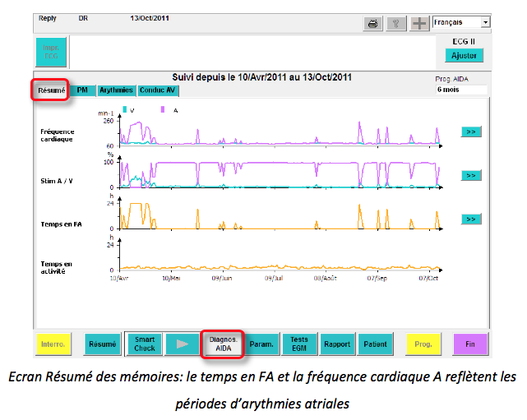Open Diagnos. AIDA screen
Viewport: 527px width, 420px height.
[x=223, y=344]
